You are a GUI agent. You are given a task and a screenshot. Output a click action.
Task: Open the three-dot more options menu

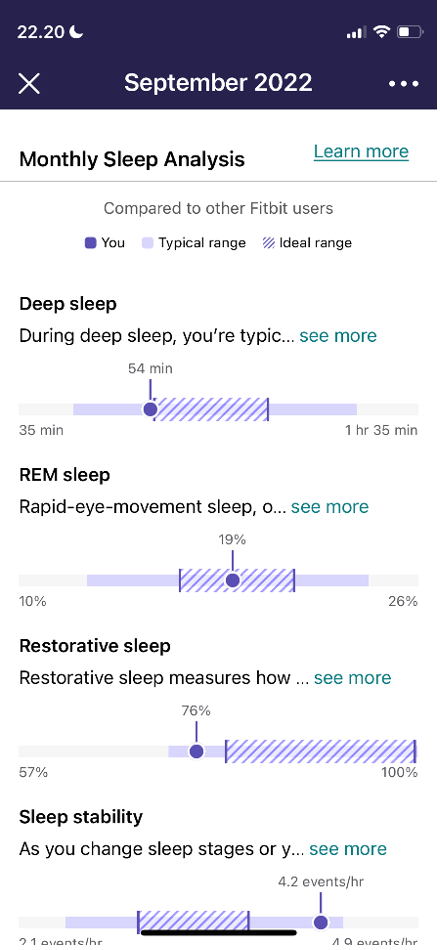coord(404,84)
